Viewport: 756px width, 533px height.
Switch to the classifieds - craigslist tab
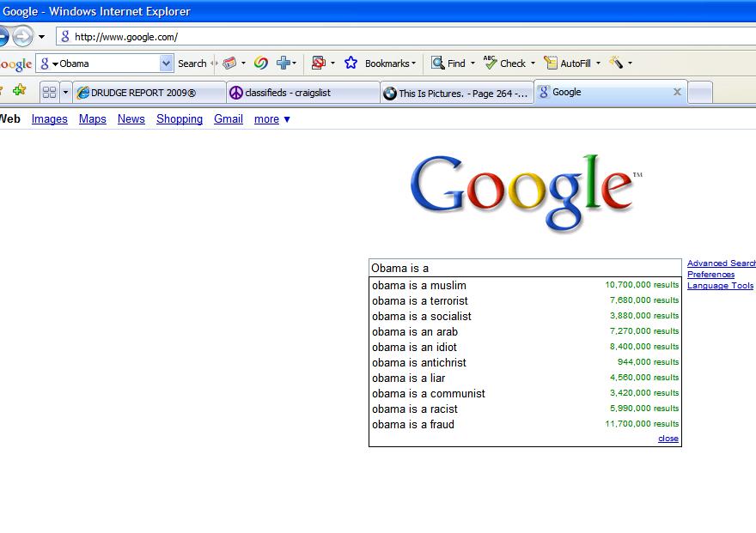pos(302,93)
